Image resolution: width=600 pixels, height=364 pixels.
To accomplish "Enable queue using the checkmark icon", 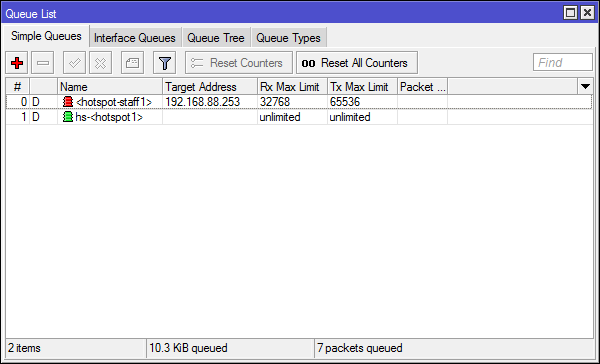I will (x=74, y=63).
